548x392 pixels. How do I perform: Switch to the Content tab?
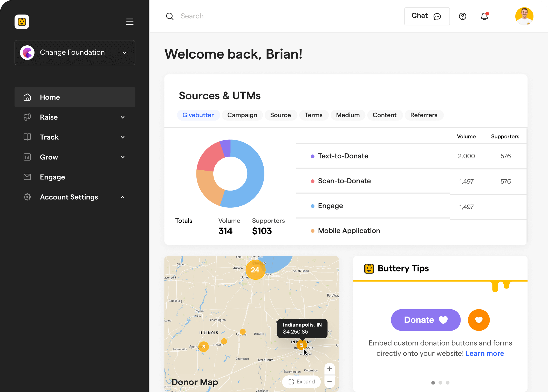385,115
